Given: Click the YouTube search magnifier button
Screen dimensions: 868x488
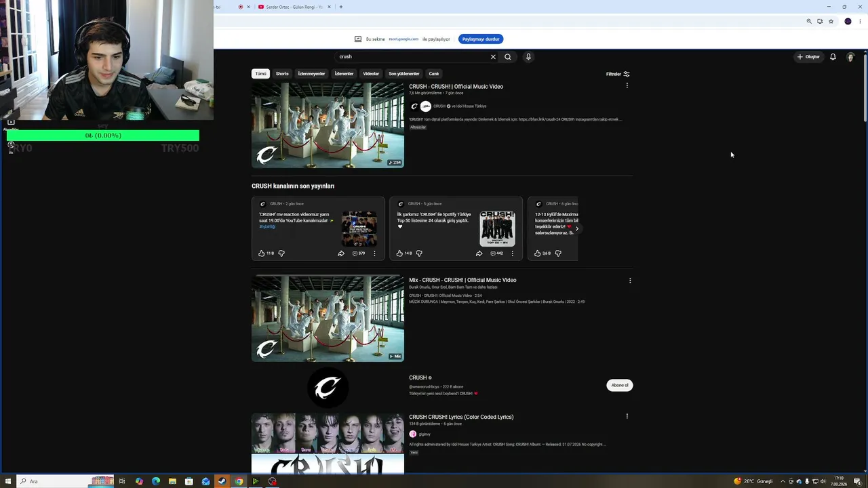Looking at the screenshot, I should (507, 57).
